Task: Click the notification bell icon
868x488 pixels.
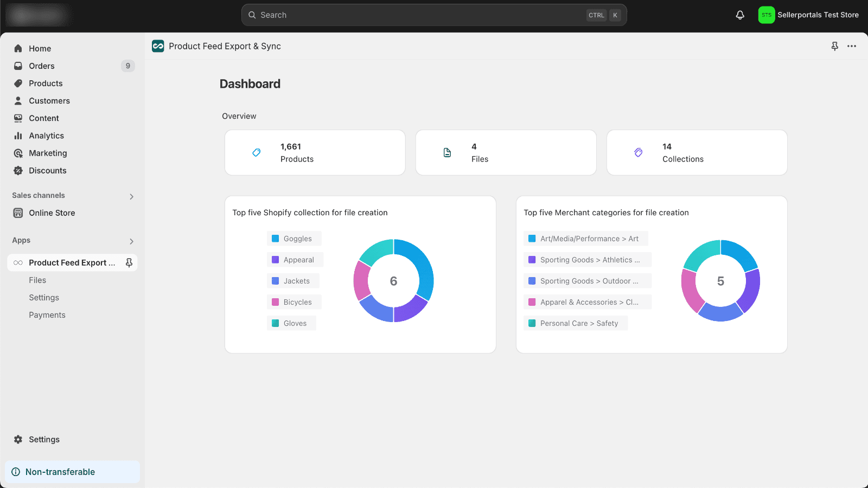Action: point(740,15)
